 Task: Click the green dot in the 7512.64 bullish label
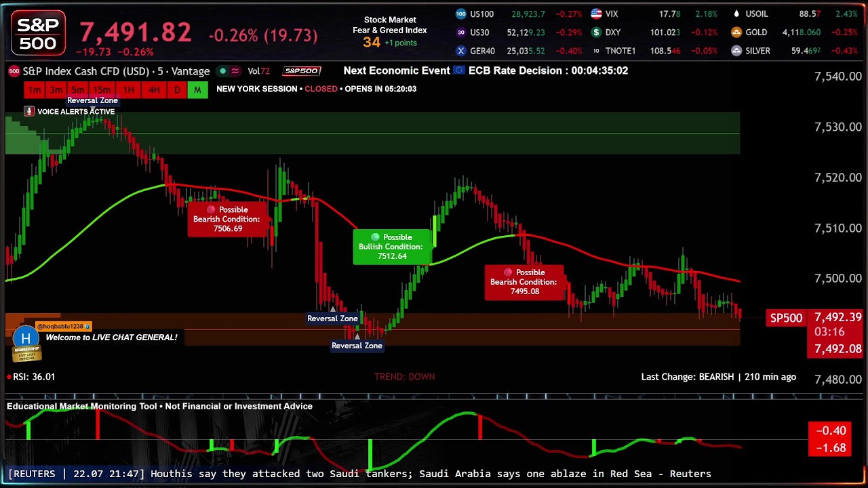point(375,237)
